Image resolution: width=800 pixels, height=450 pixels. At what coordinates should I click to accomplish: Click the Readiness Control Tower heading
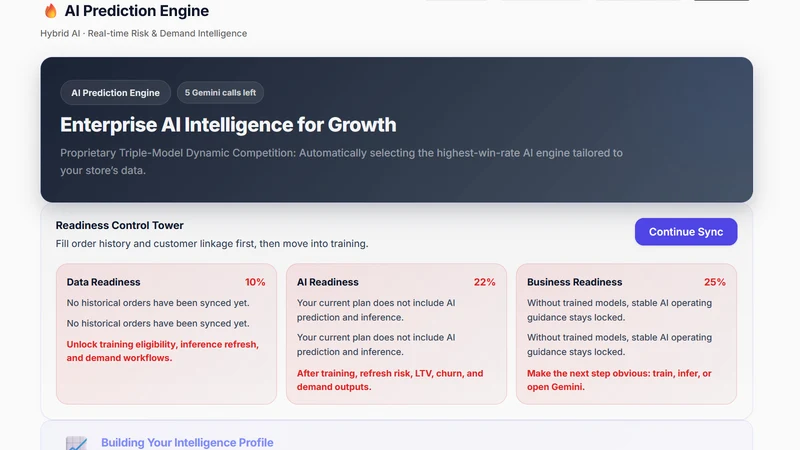119,226
